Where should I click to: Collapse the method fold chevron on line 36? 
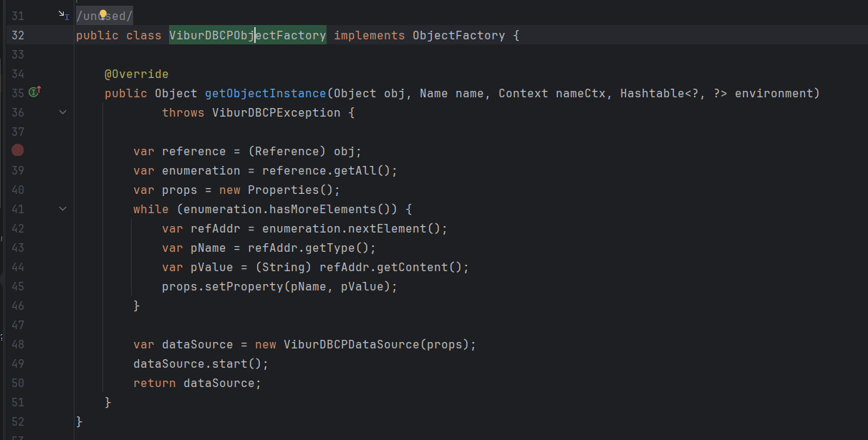click(x=62, y=112)
